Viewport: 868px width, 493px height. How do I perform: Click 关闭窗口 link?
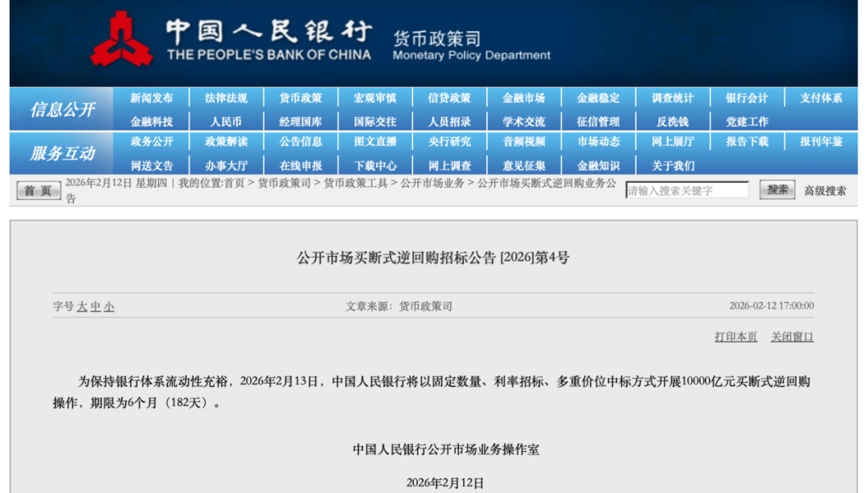tap(792, 337)
